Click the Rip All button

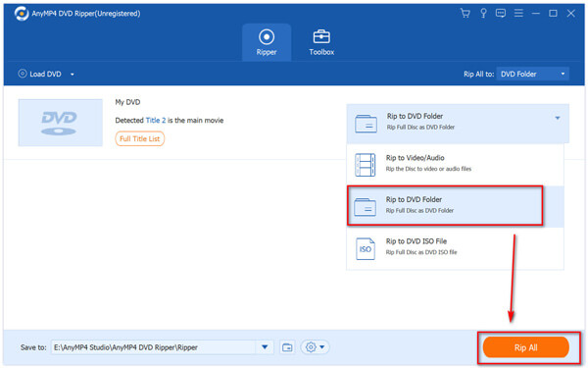[x=525, y=347]
